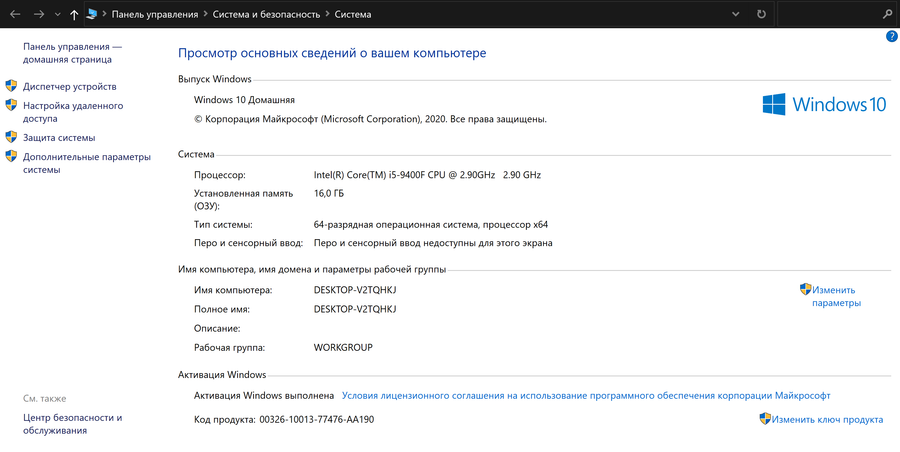This screenshot has height=452, width=900.
Task: Click the Control Panel search field
Action: pyautogui.click(x=828, y=15)
